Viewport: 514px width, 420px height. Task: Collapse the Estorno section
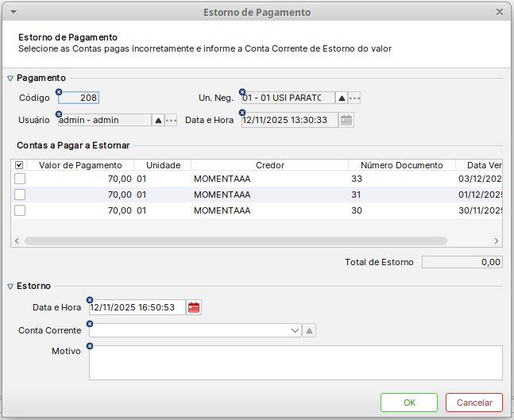(10, 287)
